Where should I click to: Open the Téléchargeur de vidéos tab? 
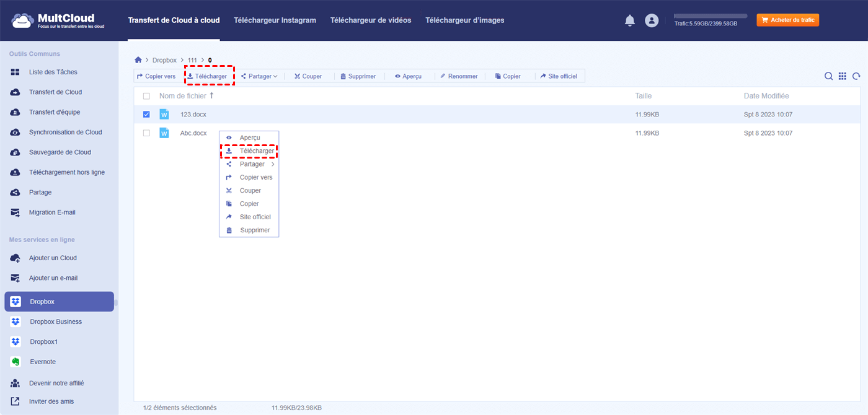click(371, 20)
